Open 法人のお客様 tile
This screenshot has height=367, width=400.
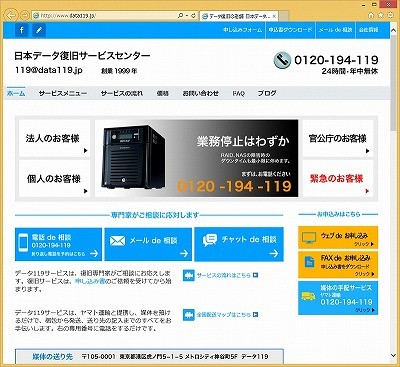tap(54, 138)
